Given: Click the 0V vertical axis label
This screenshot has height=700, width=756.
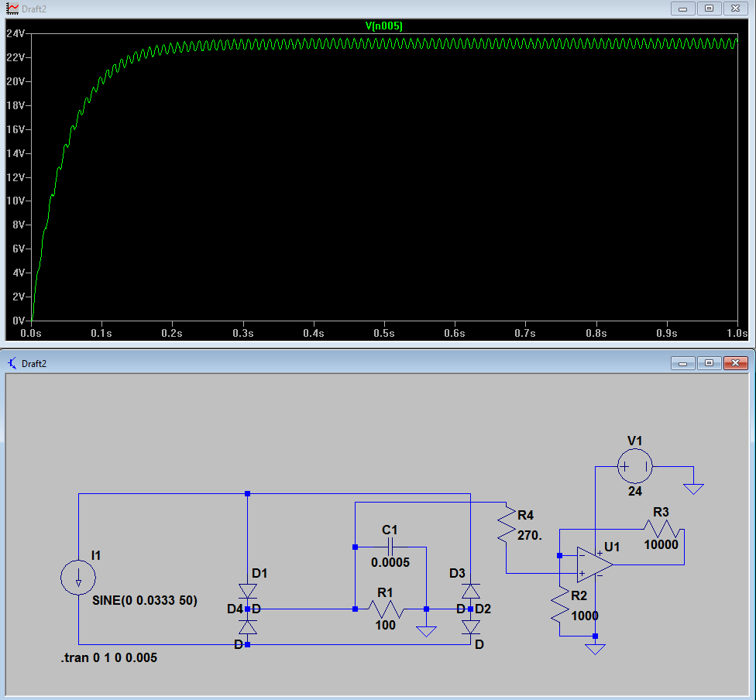Looking at the screenshot, I should (x=19, y=321).
